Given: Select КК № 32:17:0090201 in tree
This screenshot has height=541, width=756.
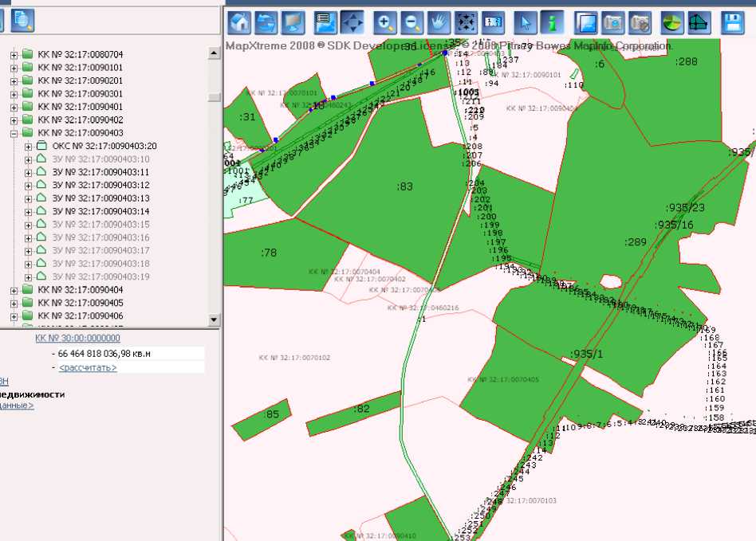Looking at the screenshot, I should click(80, 81).
